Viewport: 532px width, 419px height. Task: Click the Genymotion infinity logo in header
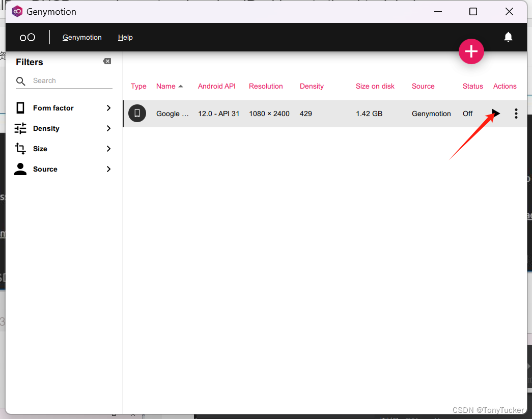coord(27,37)
